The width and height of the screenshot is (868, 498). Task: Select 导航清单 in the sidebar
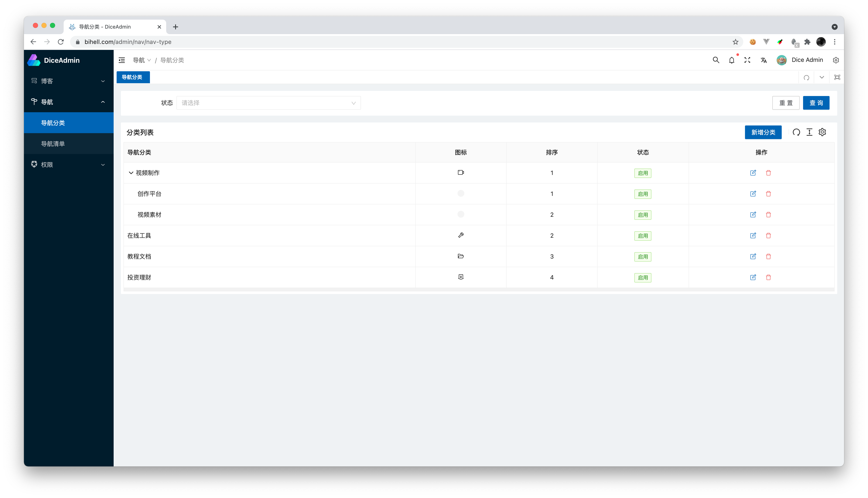(53, 144)
